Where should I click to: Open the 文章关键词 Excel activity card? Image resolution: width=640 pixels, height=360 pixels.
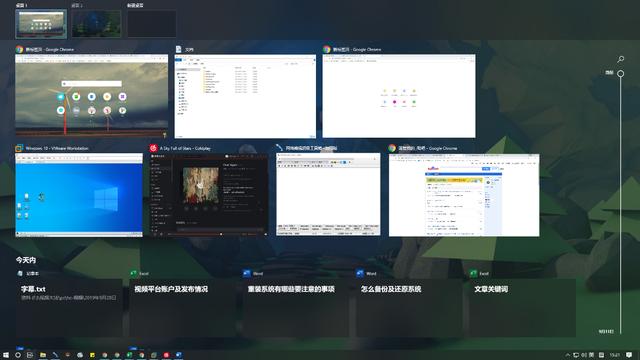tap(522, 308)
